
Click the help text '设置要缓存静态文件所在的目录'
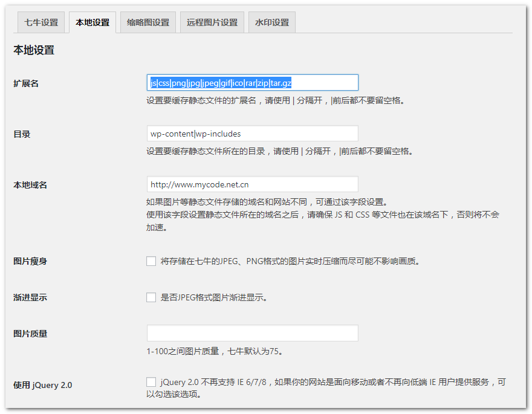206,152
